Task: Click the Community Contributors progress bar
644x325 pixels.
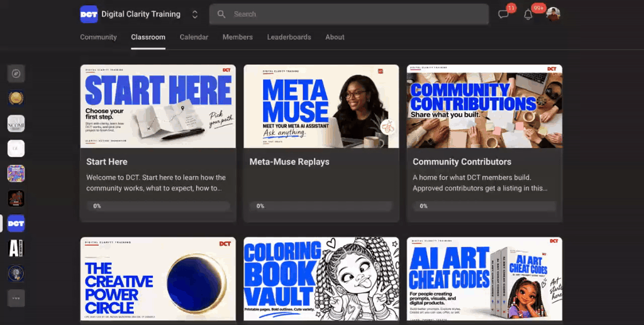Action: coord(485,206)
